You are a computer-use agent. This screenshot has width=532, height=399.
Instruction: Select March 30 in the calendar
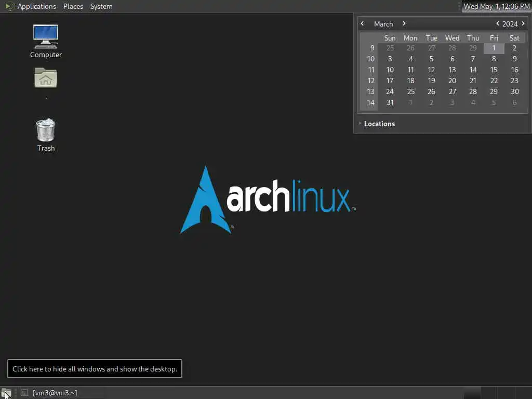tap(514, 91)
